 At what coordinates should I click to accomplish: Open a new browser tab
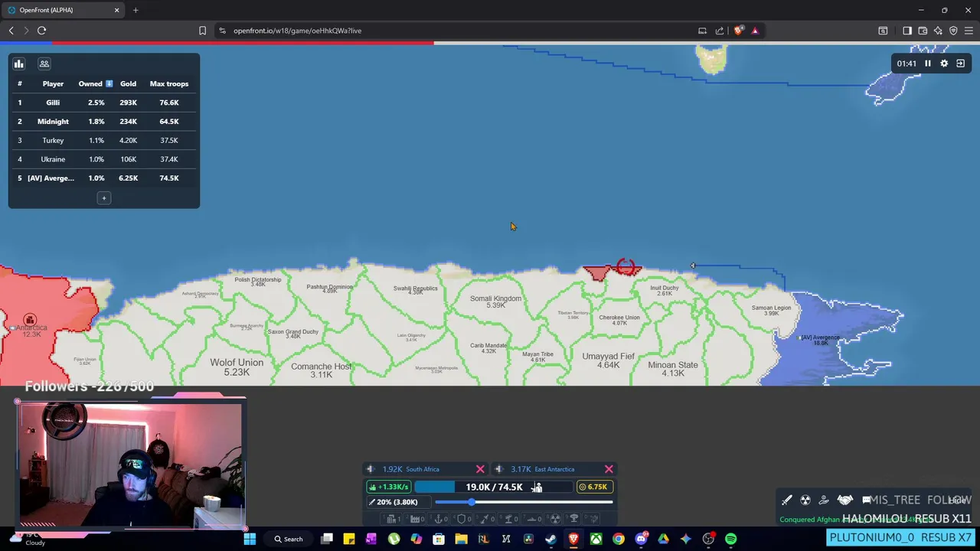point(136,10)
